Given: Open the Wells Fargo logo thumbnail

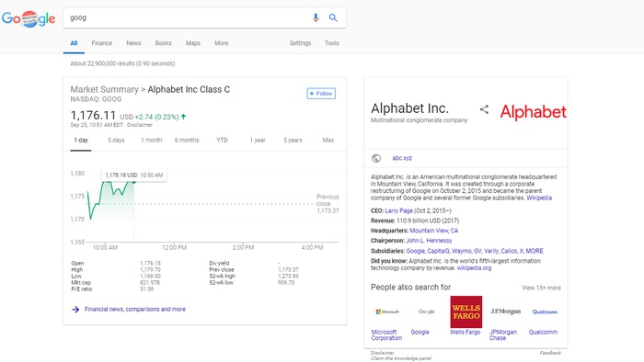Looking at the screenshot, I should tap(466, 312).
